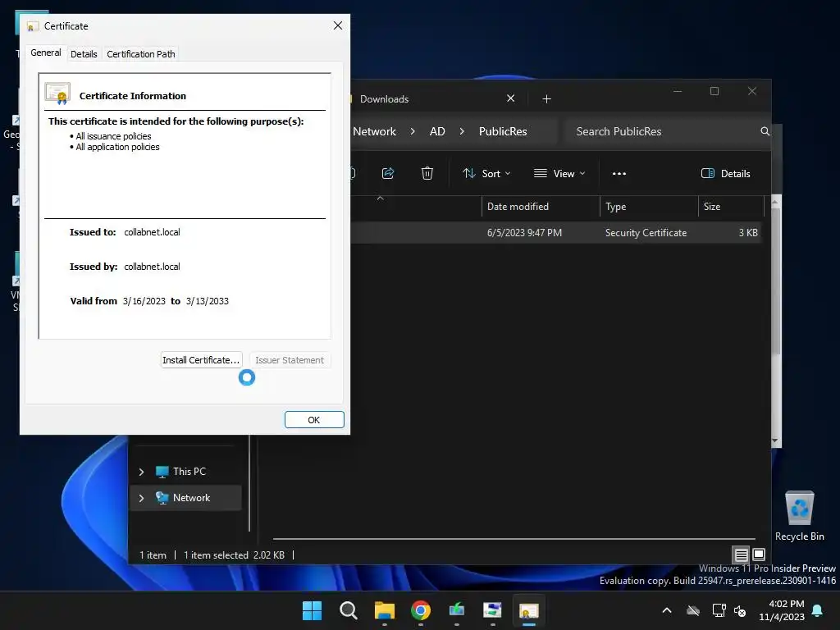Screen dimensions: 840x630
Task: Expand Network in the navigation pane
Action: click(141, 498)
